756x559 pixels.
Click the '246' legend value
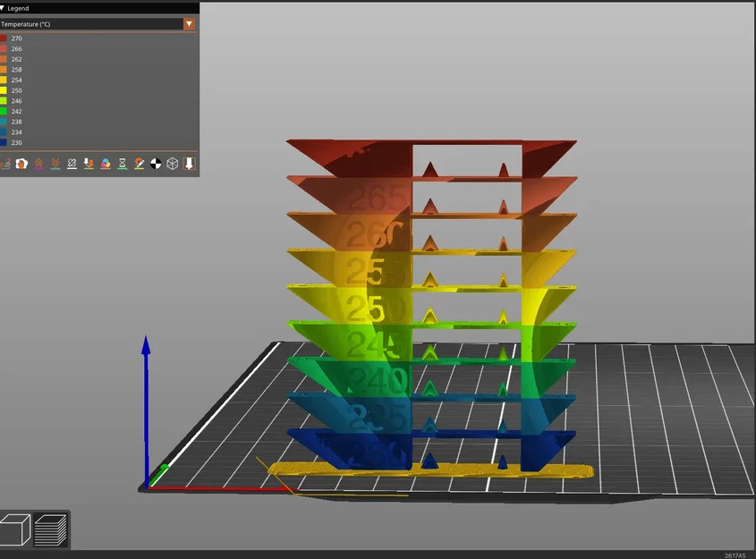[x=16, y=101]
